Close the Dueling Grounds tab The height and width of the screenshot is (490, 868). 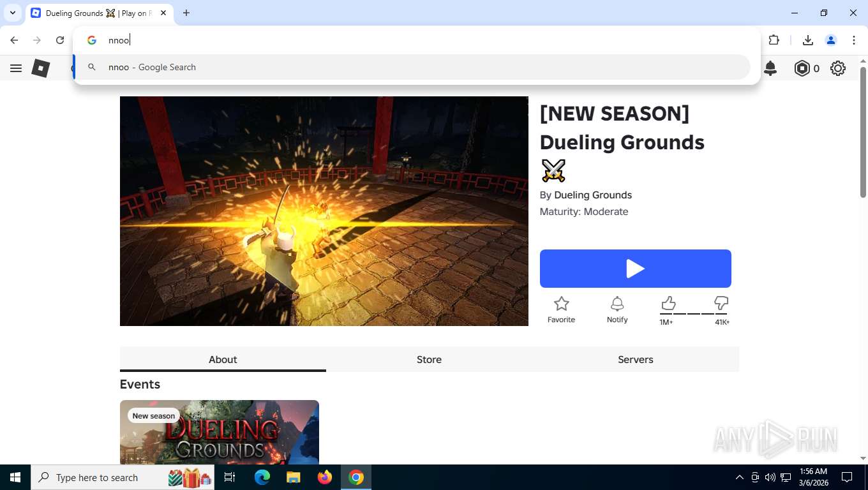click(x=163, y=13)
